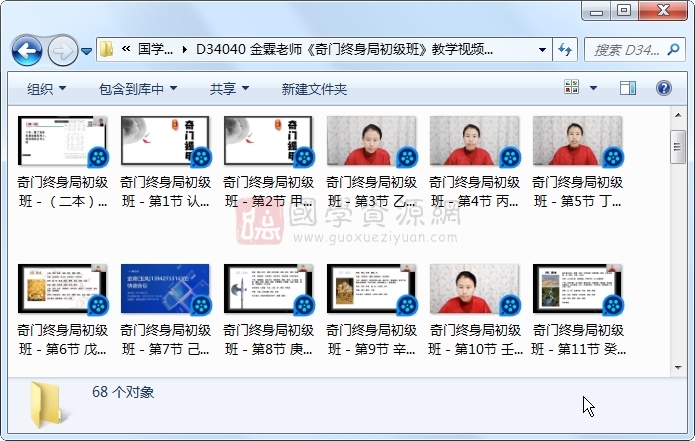695x441 pixels.
Task: Close the Explorer window
Action: point(663,10)
